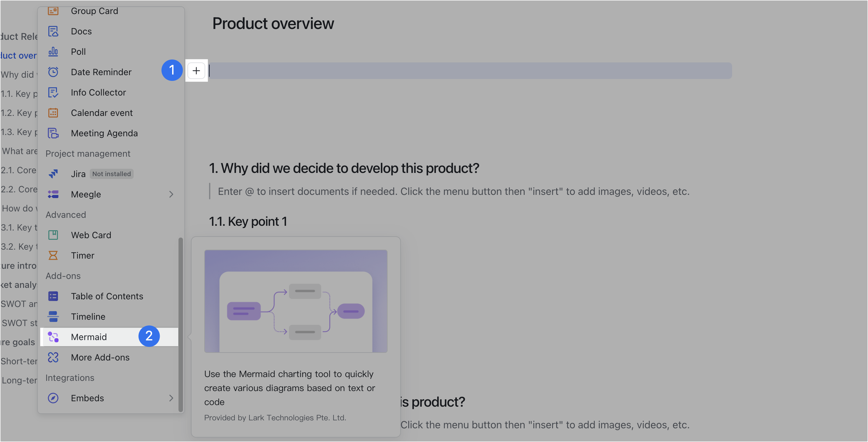Click the Web Card icon
Viewport: 868px width, 442px height.
tap(53, 235)
